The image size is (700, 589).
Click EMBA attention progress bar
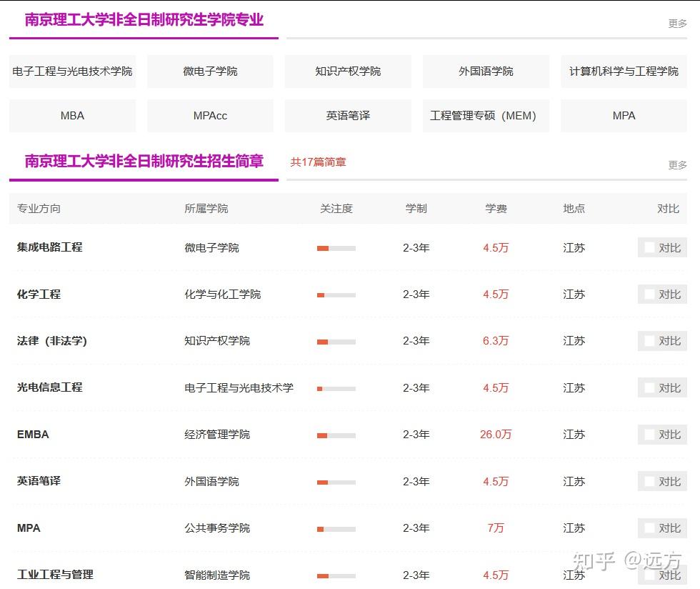click(336, 436)
